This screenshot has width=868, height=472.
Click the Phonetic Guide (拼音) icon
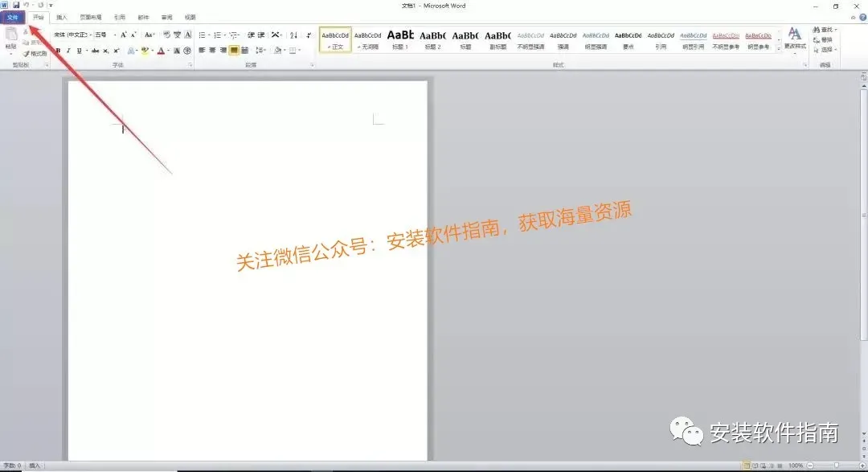pos(177,35)
